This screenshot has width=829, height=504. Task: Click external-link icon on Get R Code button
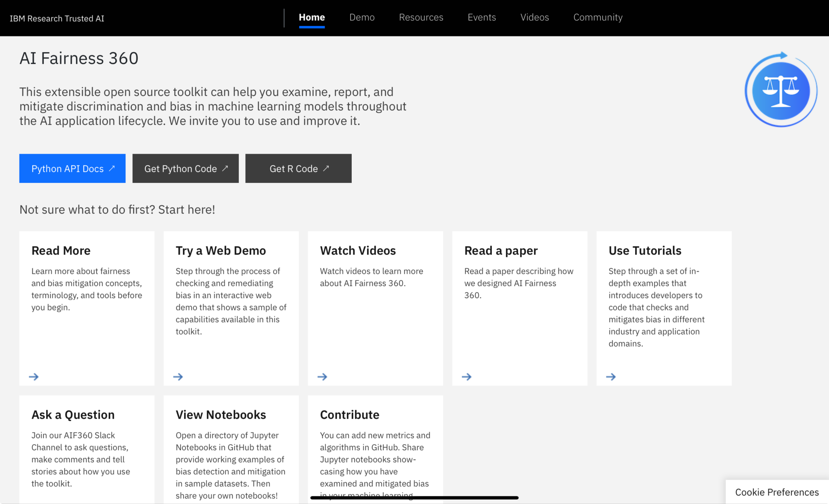coord(326,168)
